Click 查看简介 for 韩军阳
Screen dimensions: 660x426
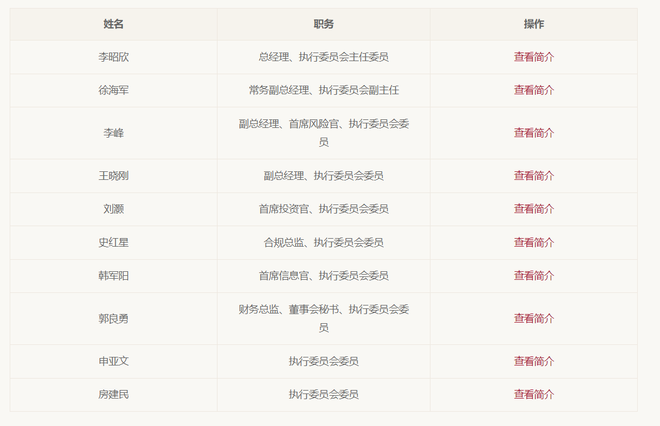pyautogui.click(x=533, y=275)
